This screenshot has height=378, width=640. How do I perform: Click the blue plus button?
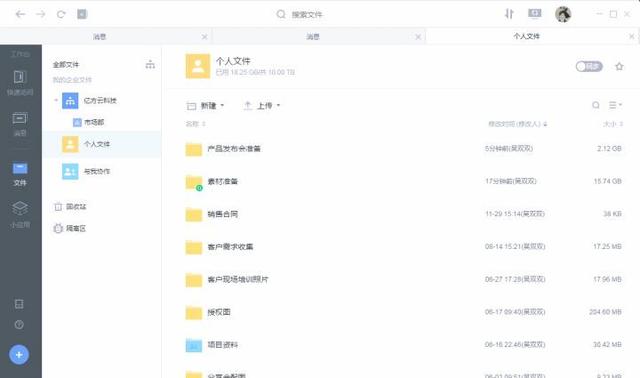[19, 355]
